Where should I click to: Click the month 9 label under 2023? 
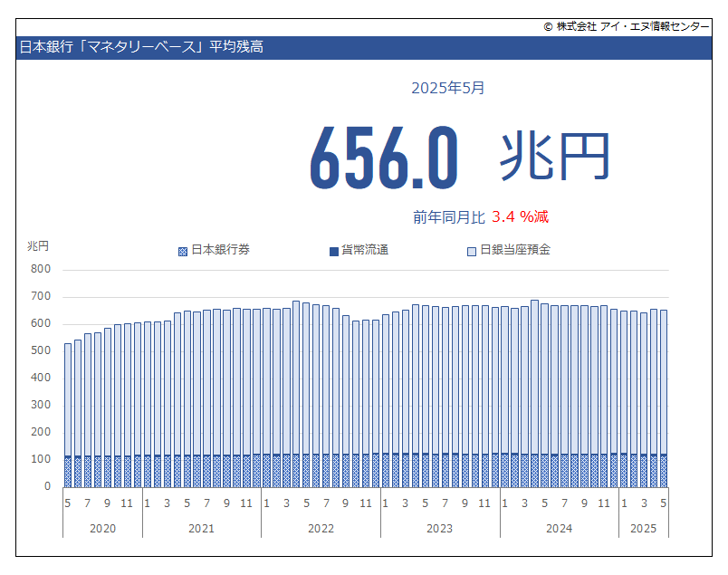click(465, 503)
